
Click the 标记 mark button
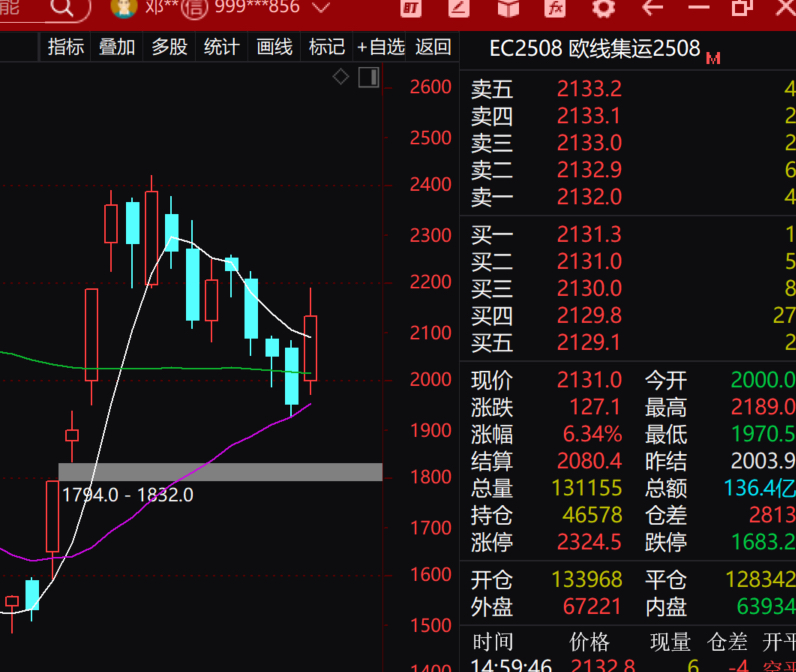(x=326, y=47)
